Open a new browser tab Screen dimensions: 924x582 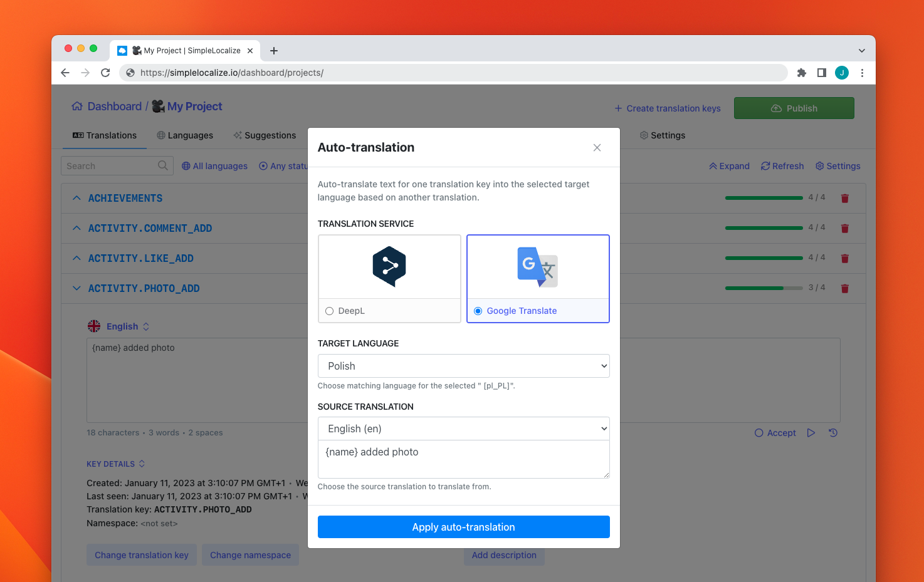274,51
